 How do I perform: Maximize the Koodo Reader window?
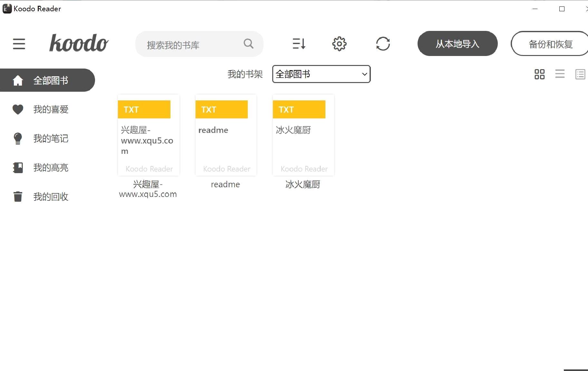[562, 9]
